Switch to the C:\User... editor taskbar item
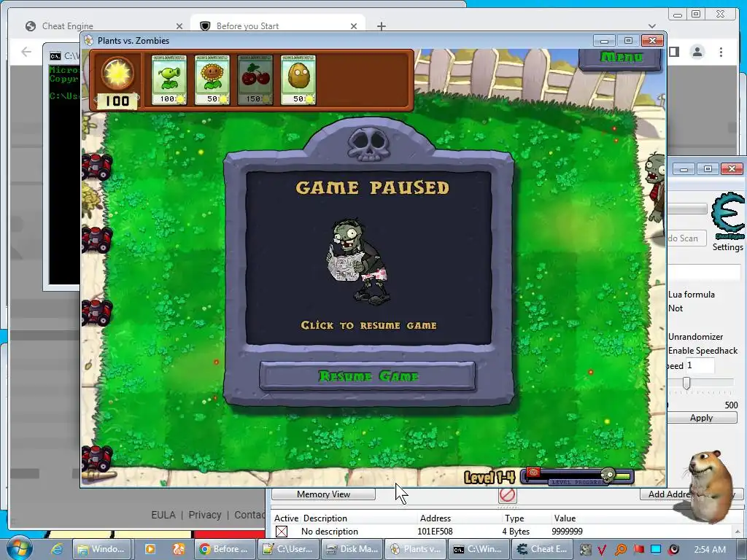 point(288,549)
